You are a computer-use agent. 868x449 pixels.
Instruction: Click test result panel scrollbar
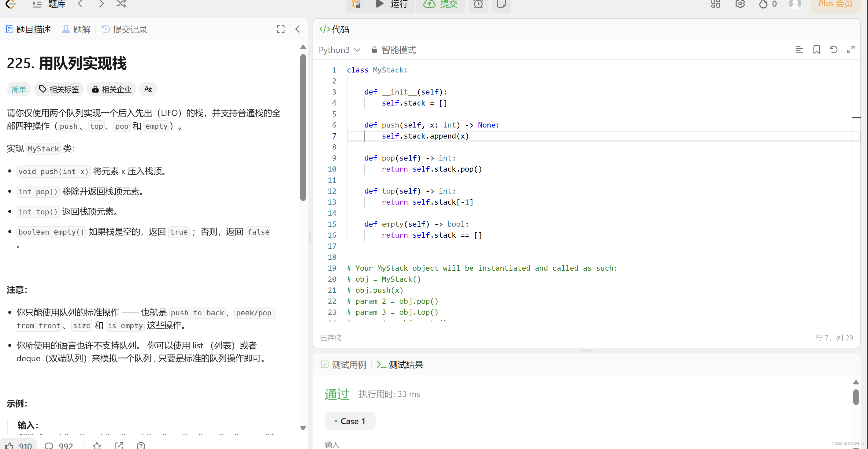click(856, 397)
